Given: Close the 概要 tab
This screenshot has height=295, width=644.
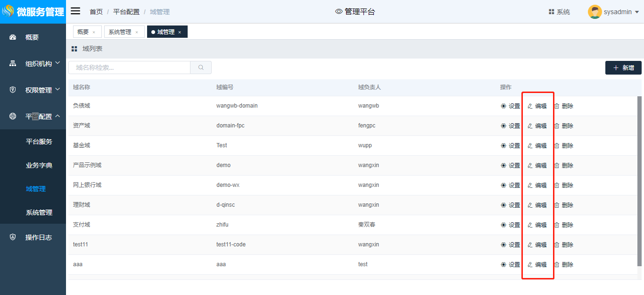Looking at the screenshot, I should tap(94, 32).
